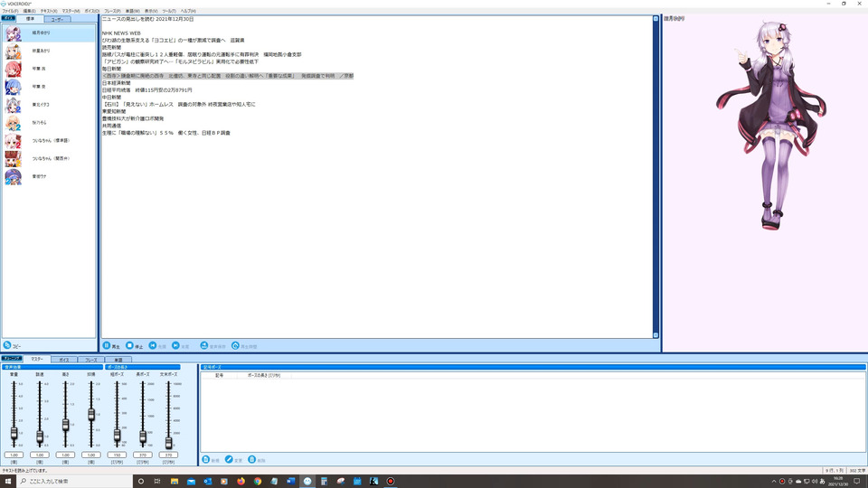This screenshot has width=868, height=488.
Task: Click the 短ポーズ slider handle
Action: click(x=117, y=436)
